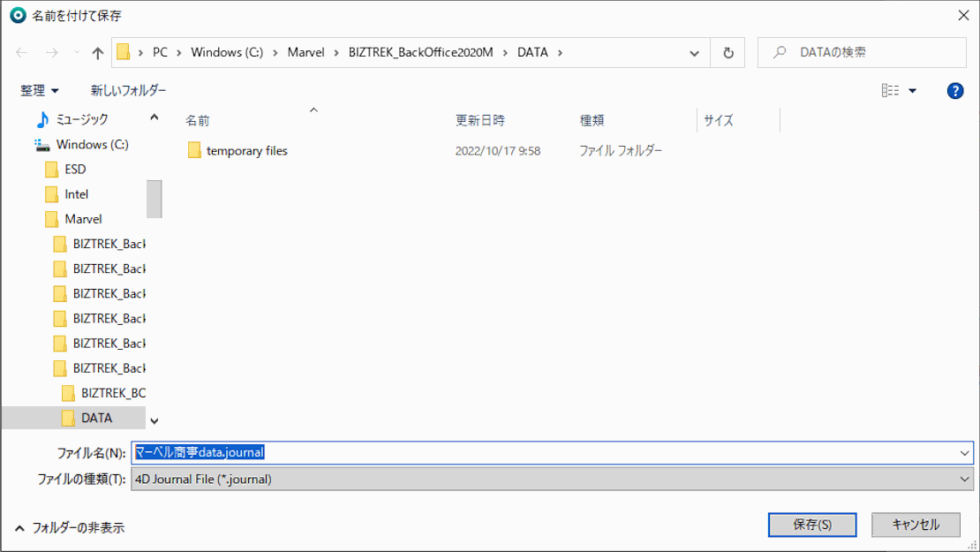Click the view layout icon
This screenshot has height=552, width=980.
coord(890,91)
